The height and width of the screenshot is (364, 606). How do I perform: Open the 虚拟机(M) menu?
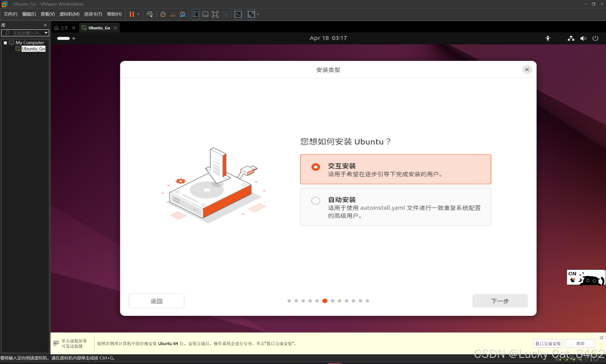[69, 14]
